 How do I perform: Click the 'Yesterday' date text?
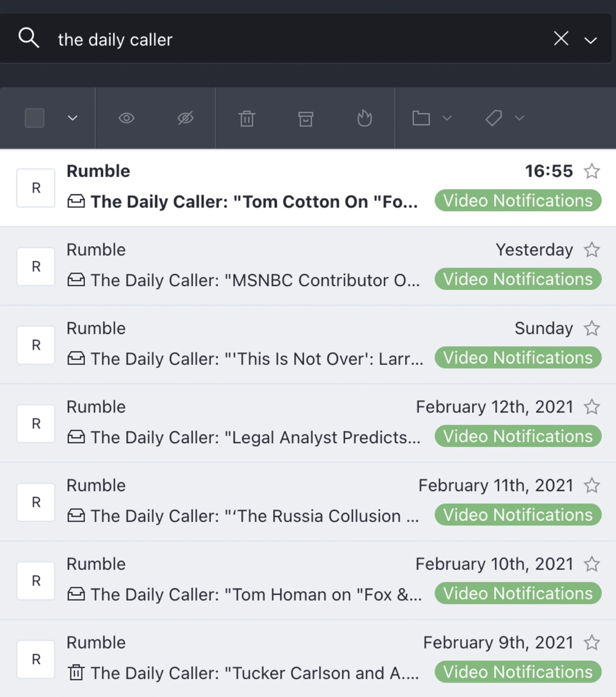pos(534,250)
